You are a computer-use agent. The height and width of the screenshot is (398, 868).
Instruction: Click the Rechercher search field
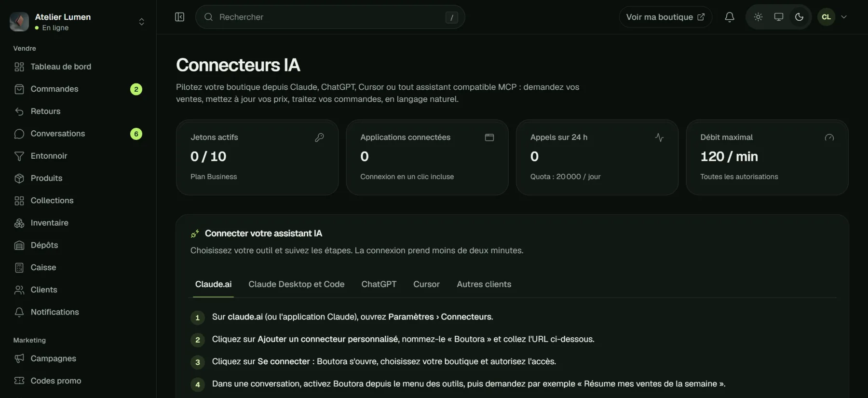point(330,17)
